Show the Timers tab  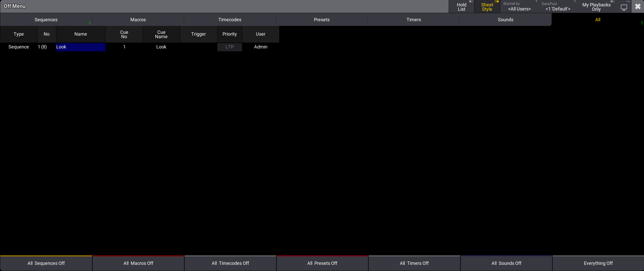(414, 20)
